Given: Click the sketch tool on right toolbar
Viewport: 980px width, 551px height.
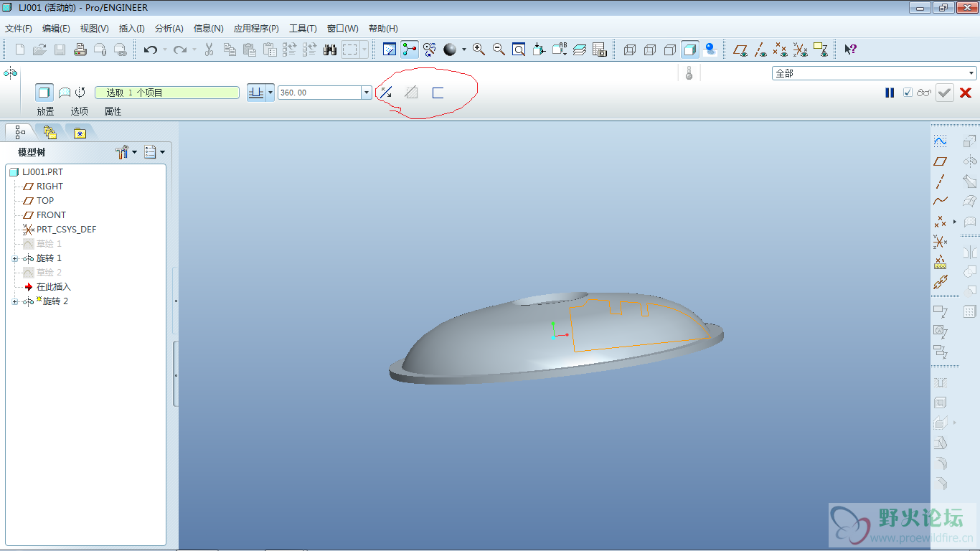Looking at the screenshot, I should click(x=941, y=141).
